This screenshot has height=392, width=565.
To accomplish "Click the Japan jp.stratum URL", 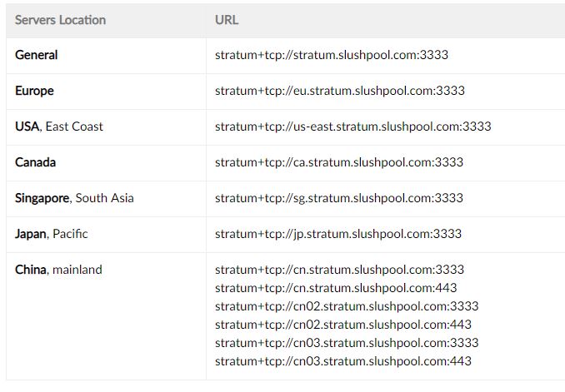I will click(x=338, y=234).
